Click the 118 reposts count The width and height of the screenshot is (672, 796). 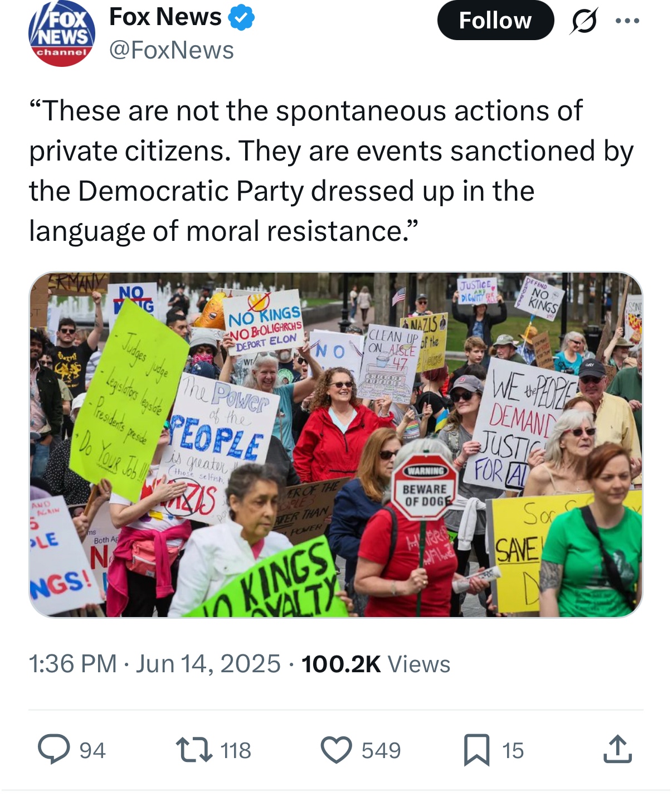(236, 750)
